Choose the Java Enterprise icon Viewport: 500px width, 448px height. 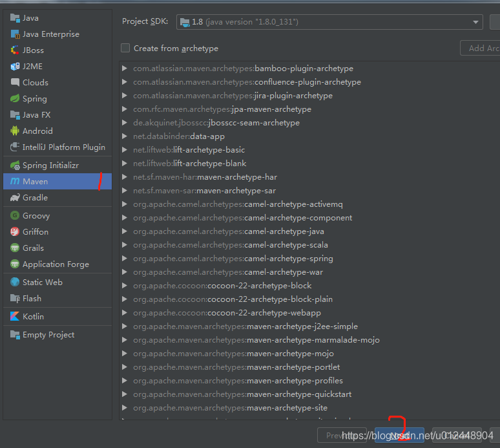(x=15, y=34)
